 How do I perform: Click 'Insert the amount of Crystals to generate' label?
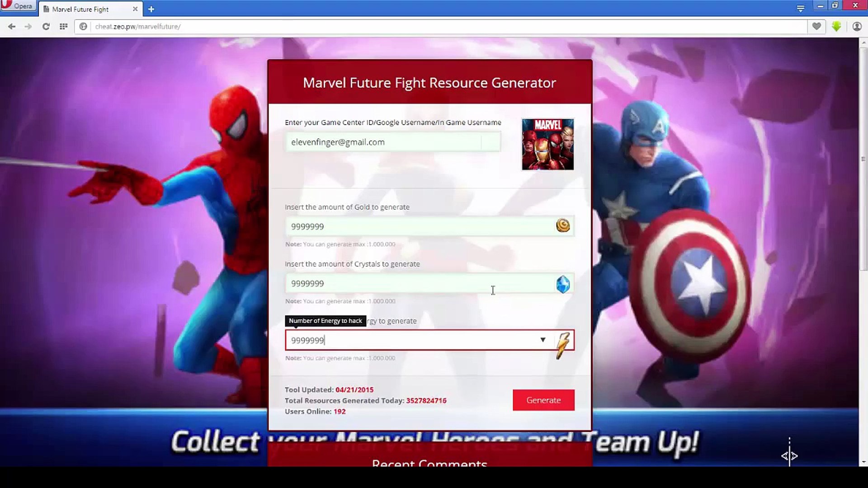pos(352,264)
